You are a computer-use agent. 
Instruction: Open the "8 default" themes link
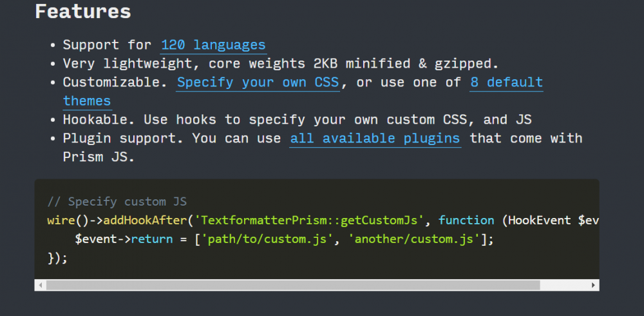click(x=506, y=83)
